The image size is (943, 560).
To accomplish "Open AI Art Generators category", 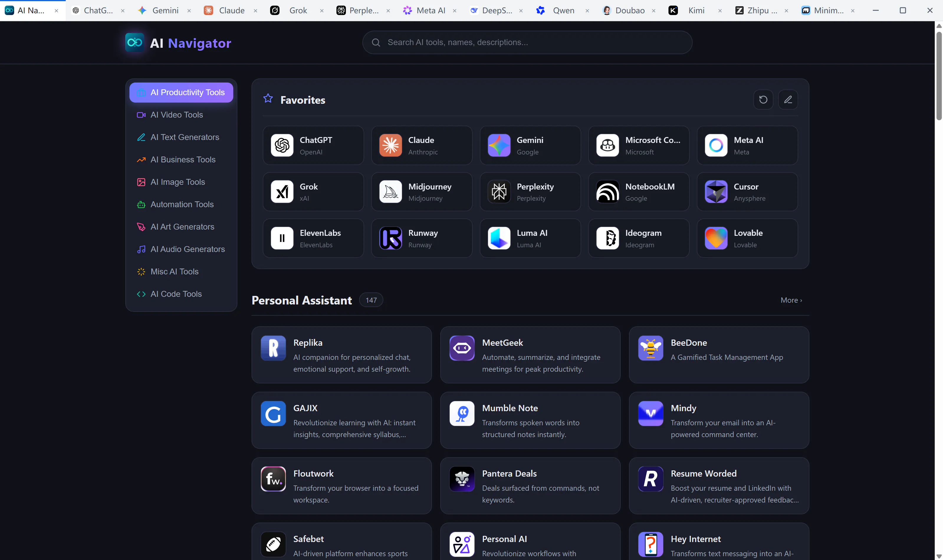I will pyautogui.click(x=181, y=227).
